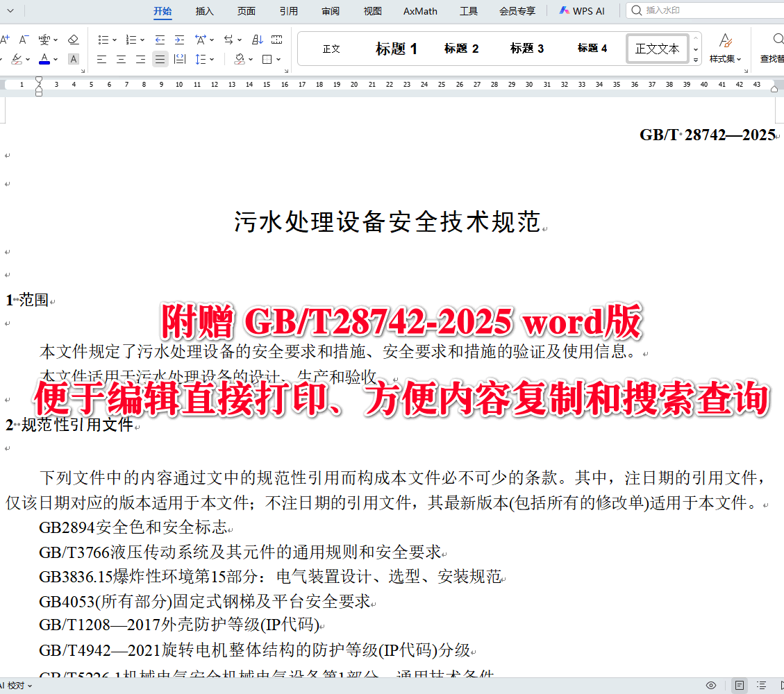Open the 审阅 ribbon tab

[x=331, y=11]
